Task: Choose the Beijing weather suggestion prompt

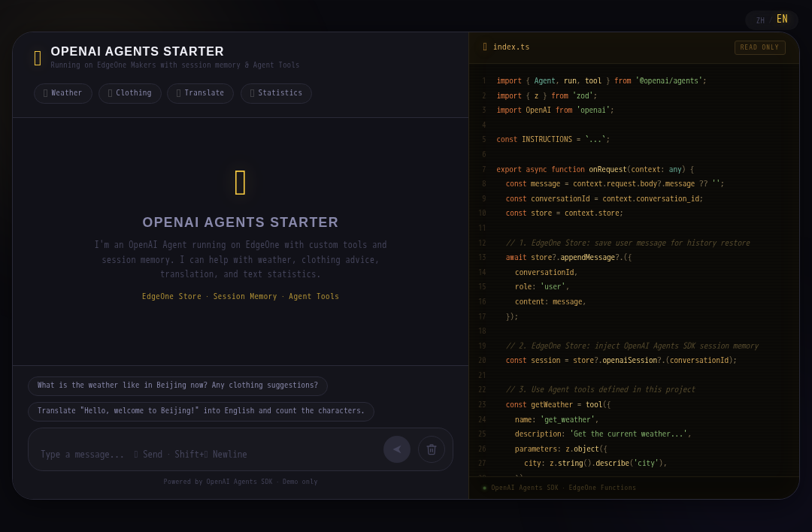Action: click(x=177, y=385)
